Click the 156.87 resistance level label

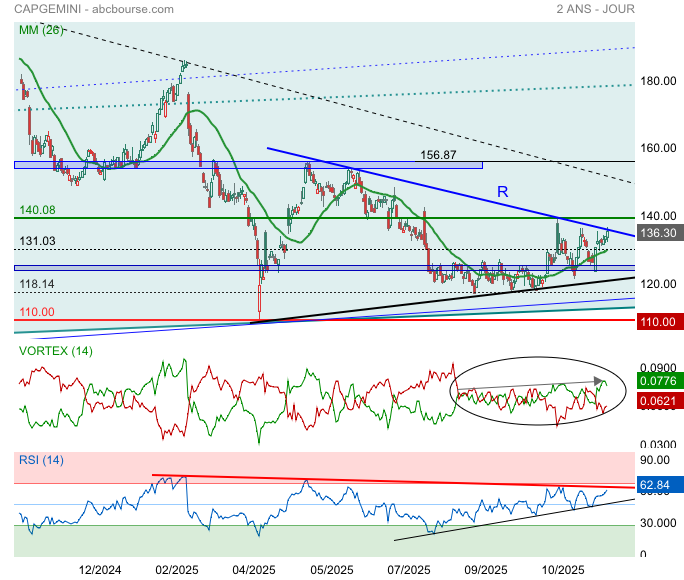coord(438,155)
